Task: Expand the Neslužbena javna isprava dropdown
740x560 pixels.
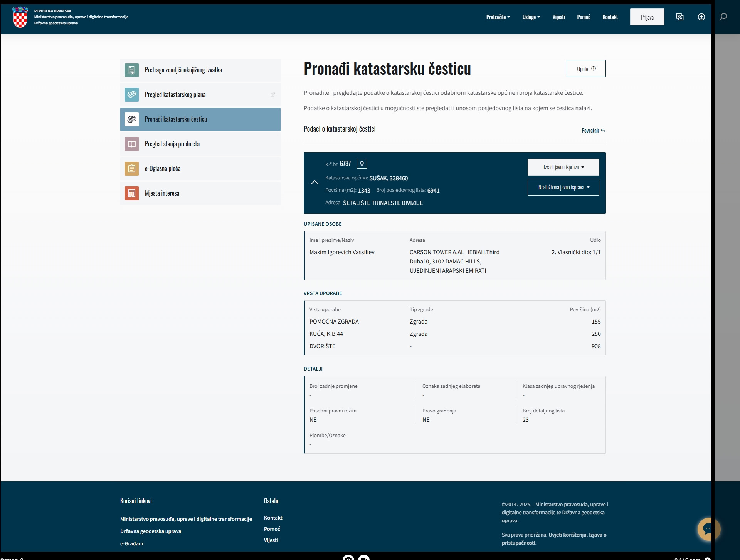Action: coord(563,187)
